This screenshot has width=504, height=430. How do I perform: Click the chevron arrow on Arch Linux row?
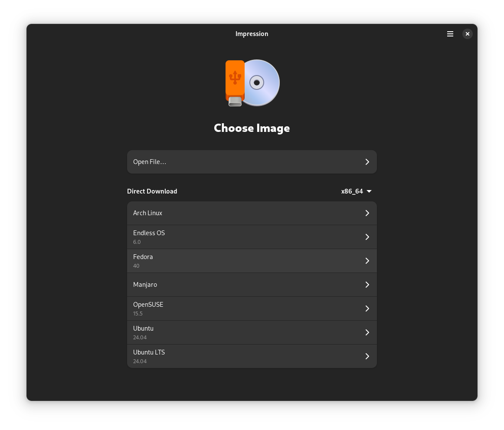click(367, 213)
